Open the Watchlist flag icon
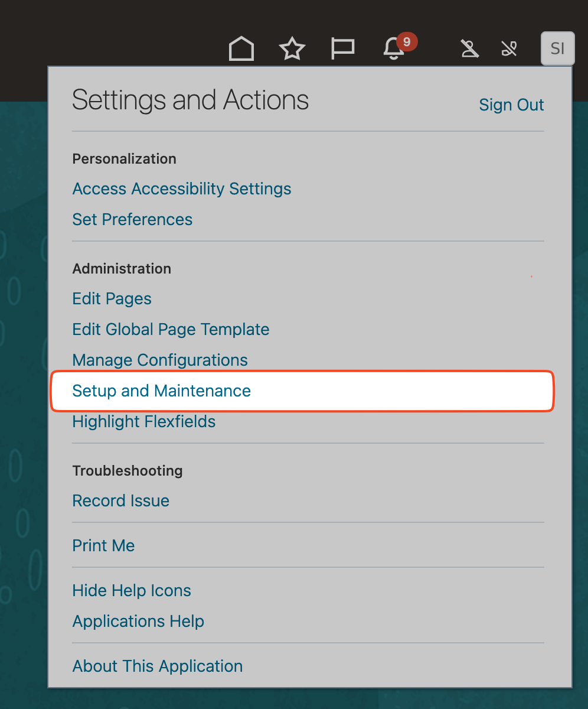 coord(342,48)
